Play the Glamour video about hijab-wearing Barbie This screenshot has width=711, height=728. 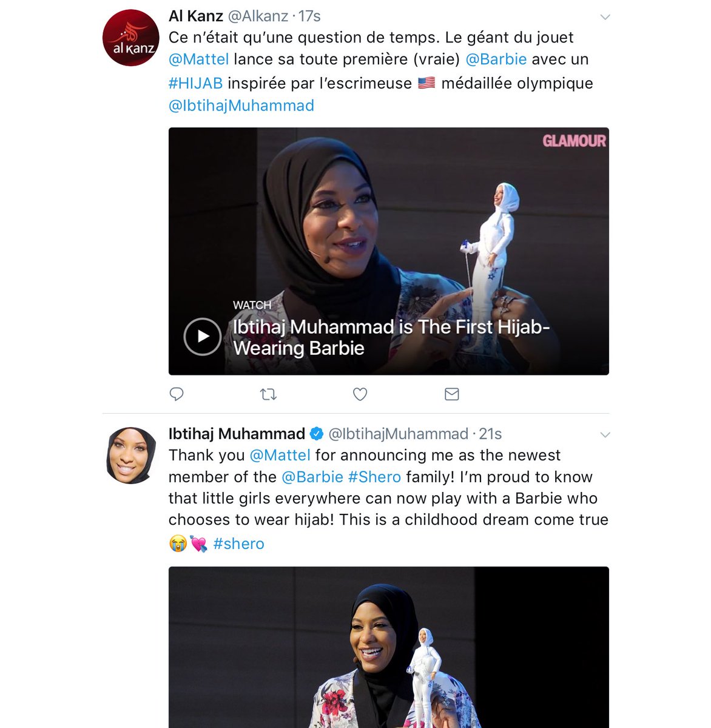tap(202, 337)
